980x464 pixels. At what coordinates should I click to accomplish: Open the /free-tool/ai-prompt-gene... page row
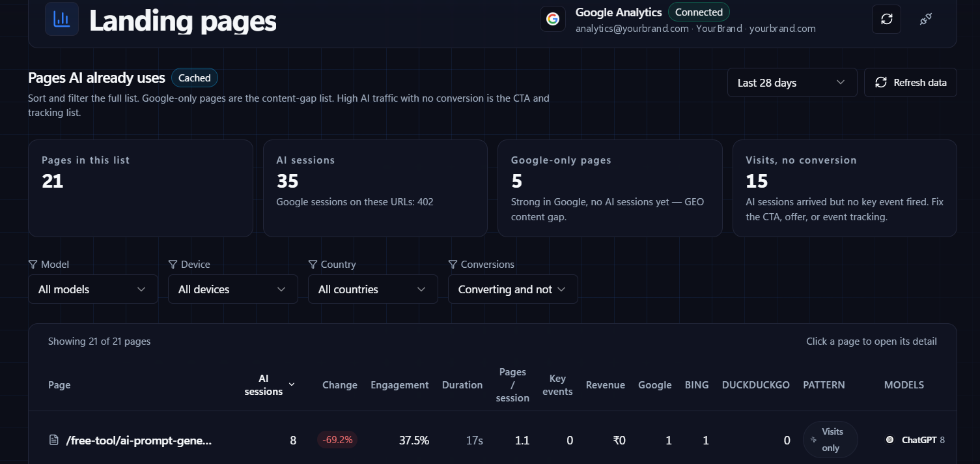492,440
